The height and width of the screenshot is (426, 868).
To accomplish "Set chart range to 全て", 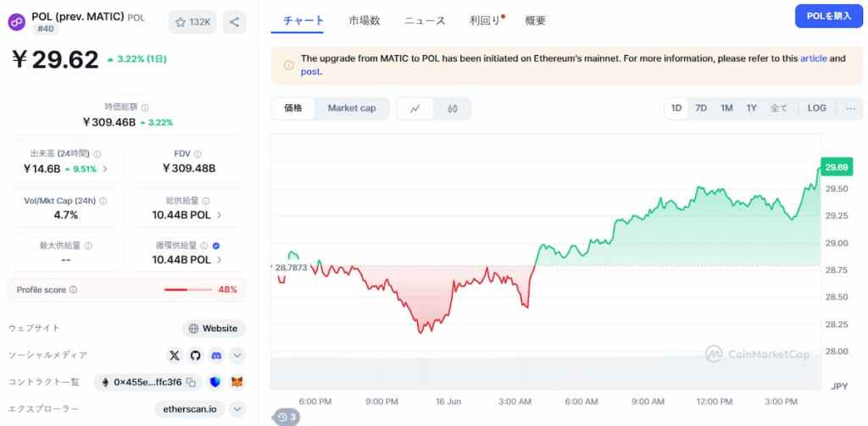I will pyautogui.click(x=778, y=108).
